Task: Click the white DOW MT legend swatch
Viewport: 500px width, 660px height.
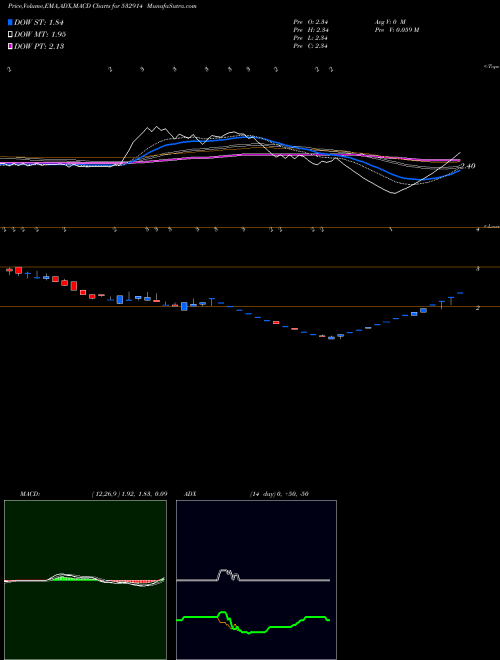Action: tap(11, 34)
